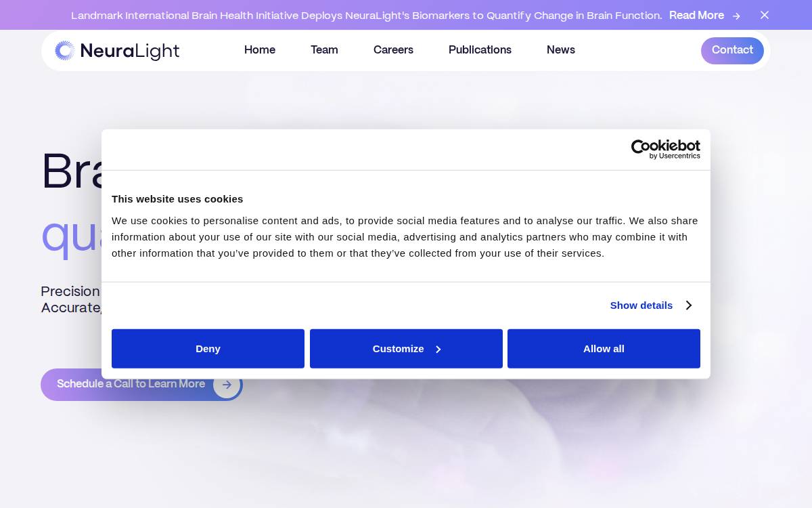Navigate to Publications
This screenshot has height=508, width=812.
(480, 50)
